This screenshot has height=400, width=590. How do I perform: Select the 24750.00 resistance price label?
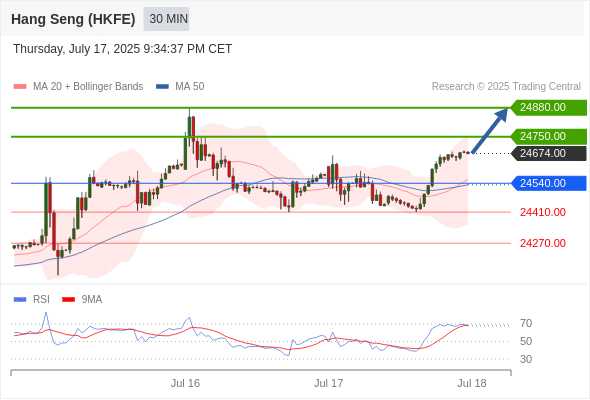point(549,136)
